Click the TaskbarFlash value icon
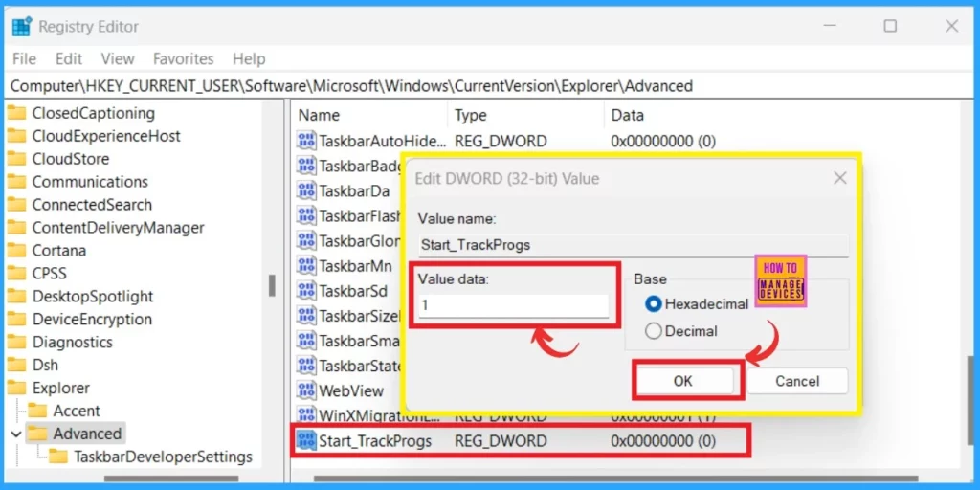 click(x=306, y=215)
